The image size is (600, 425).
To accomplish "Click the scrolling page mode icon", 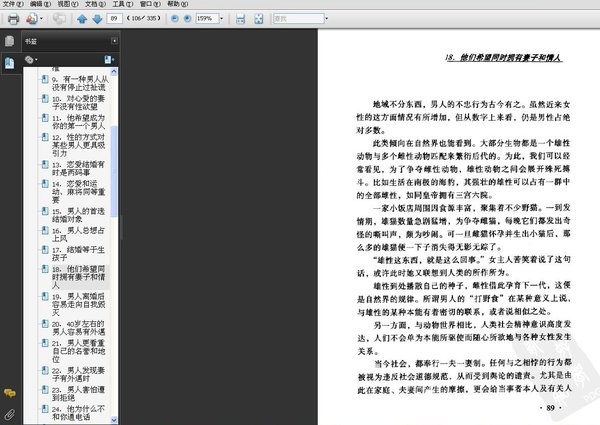I will click(240, 19).
